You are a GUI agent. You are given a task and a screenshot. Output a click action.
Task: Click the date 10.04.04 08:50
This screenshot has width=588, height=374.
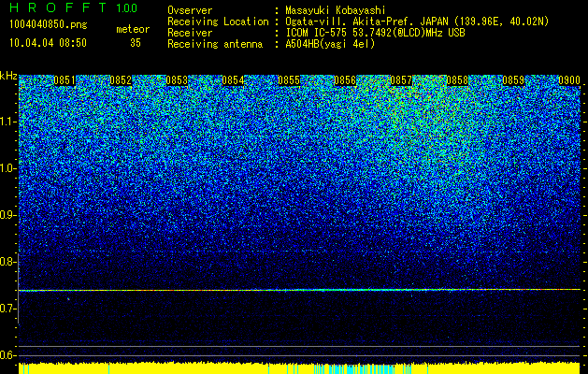[48, 43]
